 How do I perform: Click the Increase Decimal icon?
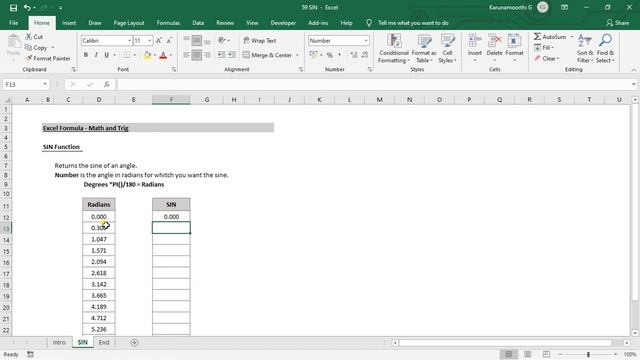(353, 55)
